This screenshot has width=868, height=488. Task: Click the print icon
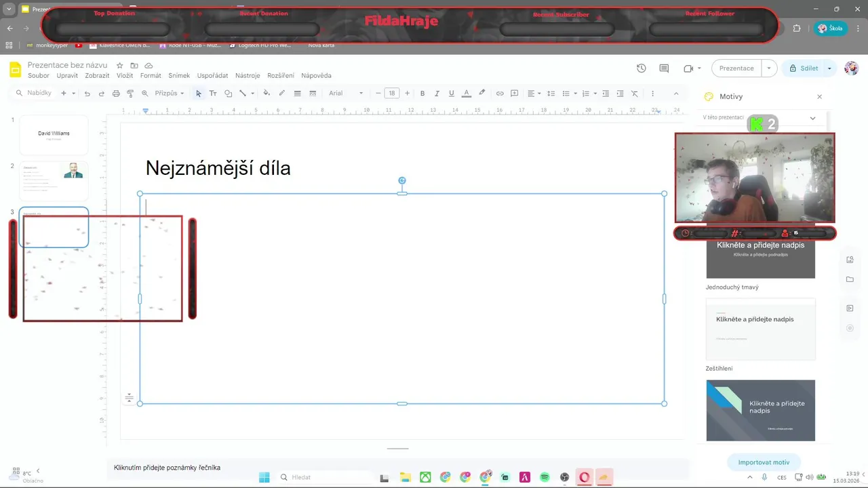pos(116,94)
